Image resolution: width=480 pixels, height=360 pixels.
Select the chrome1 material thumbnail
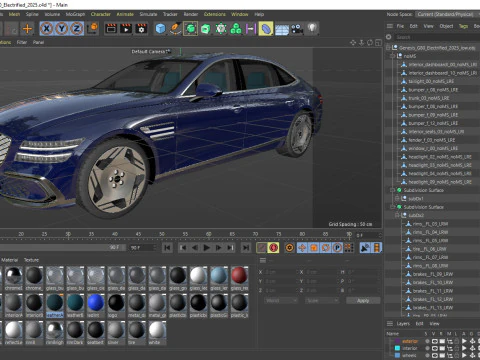(14, 275)
